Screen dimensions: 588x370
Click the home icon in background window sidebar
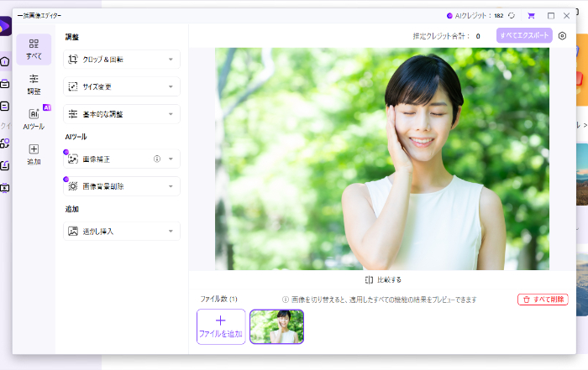coord(5,61)
